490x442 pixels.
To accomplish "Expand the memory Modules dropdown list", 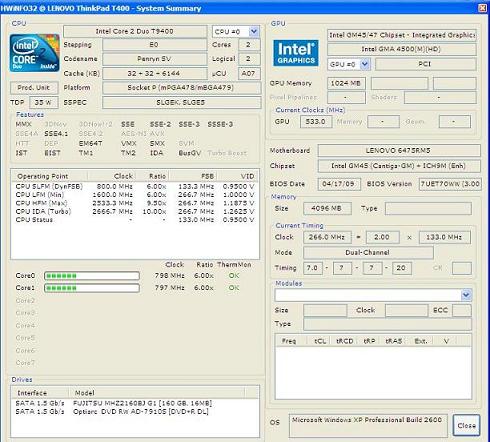I will [x=466, y=295].
